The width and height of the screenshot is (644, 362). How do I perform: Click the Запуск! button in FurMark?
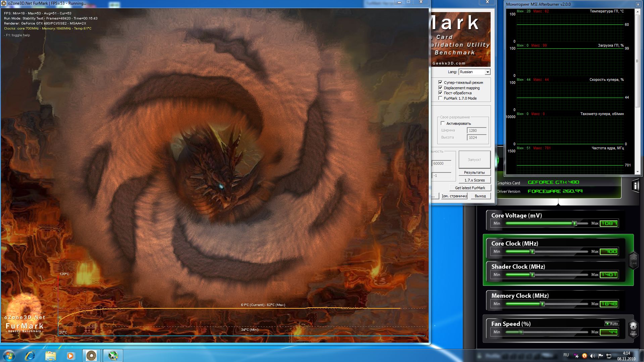(x=475, y=160)
